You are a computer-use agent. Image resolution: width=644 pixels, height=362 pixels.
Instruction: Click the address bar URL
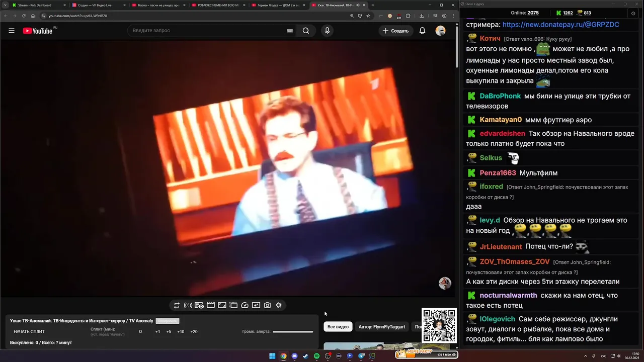tap(77, 16)
